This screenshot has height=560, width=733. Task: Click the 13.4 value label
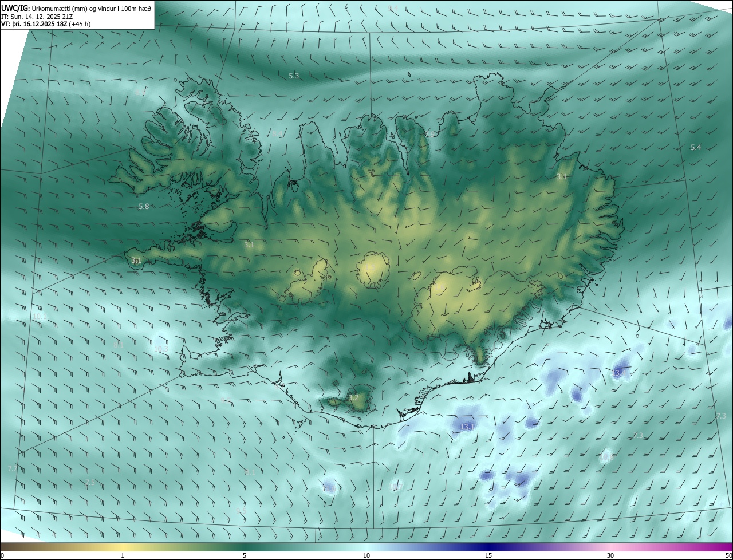619,373
